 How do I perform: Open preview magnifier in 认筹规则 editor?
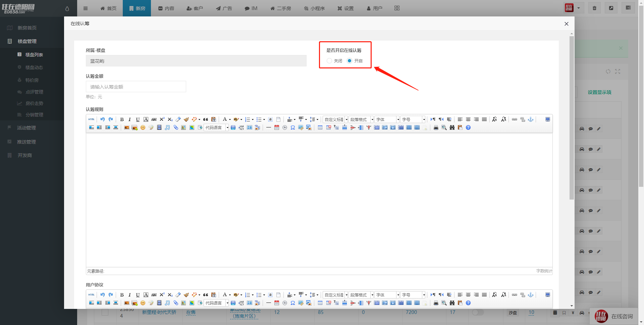tap(444, 127)
